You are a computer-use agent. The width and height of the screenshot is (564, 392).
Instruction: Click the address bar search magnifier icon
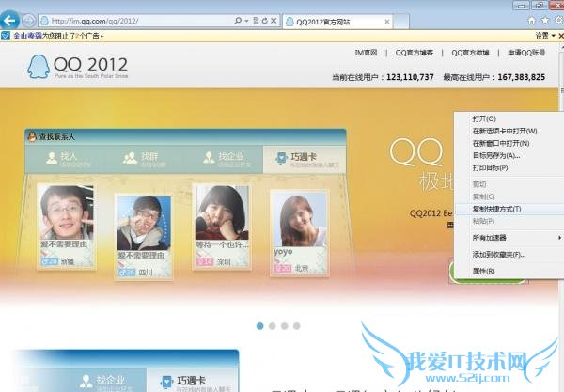pos(238,21)
